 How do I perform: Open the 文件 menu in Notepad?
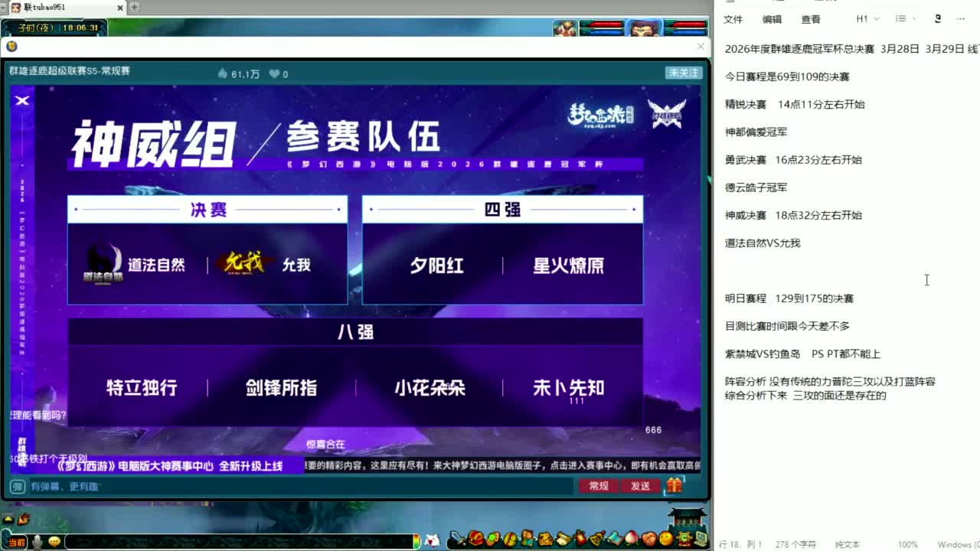point(733,19)
